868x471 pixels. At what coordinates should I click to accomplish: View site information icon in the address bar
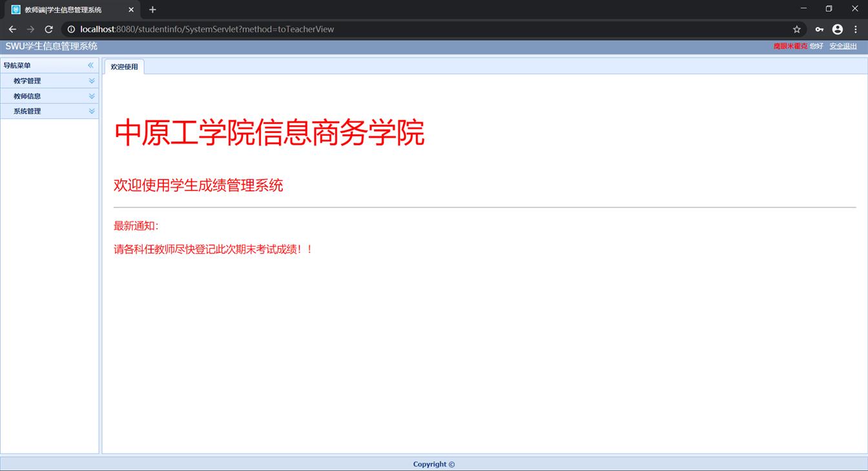(71, 29)
